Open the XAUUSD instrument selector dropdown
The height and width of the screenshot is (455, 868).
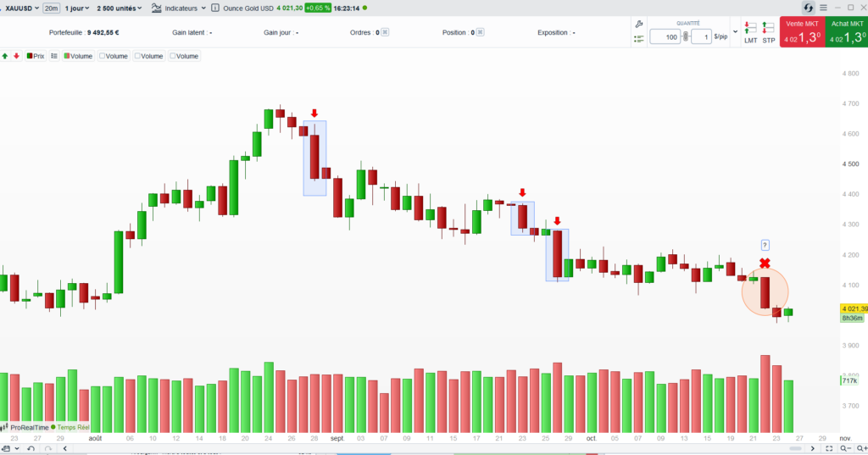click(21, 8)
